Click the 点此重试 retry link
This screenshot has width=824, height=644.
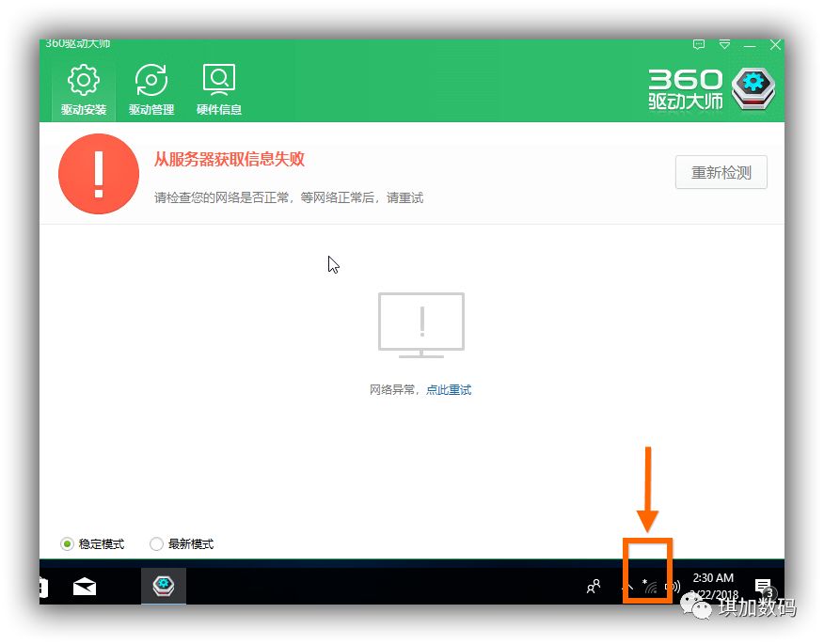click(449, 390)
